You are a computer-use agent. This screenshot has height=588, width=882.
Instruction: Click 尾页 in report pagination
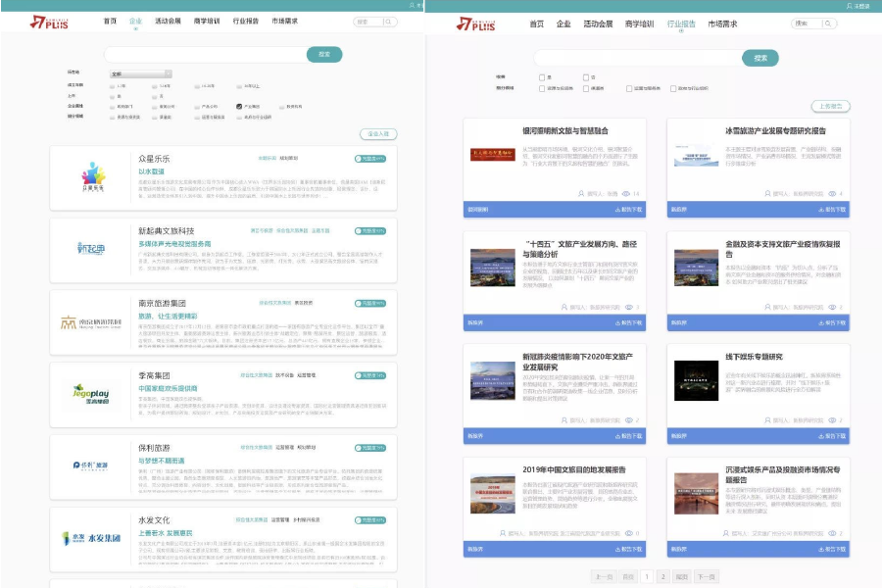click(682, 577)
